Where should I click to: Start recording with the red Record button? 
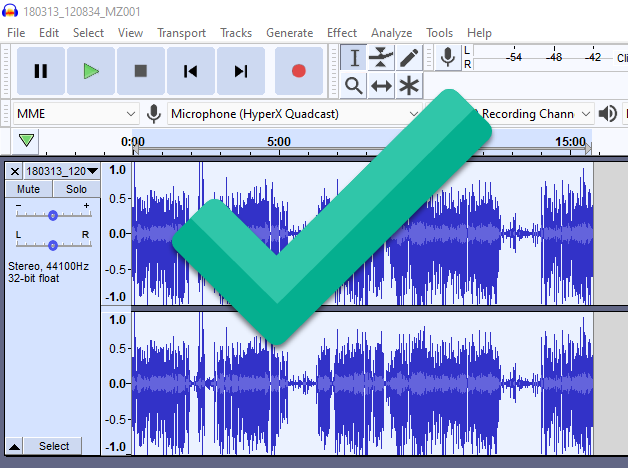(299, 71)
